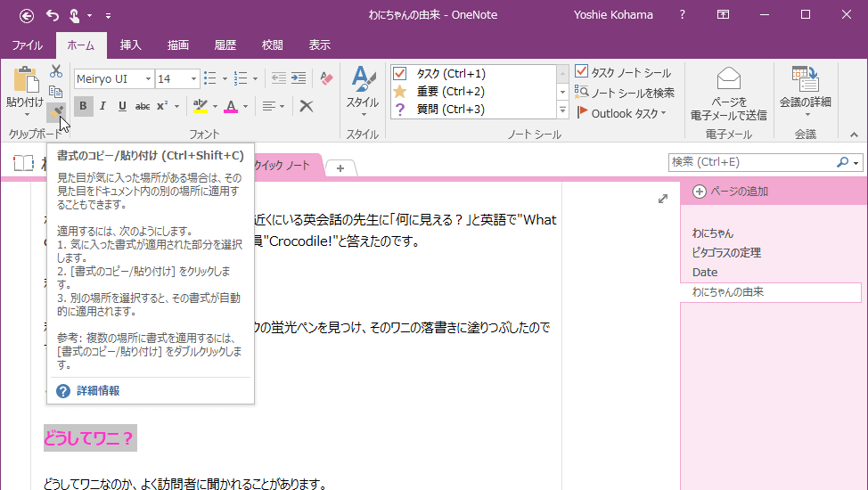Toggle Italic formatting
This screenshot has height=490, width=868.
pyautogui.click(x=102, y=106)
